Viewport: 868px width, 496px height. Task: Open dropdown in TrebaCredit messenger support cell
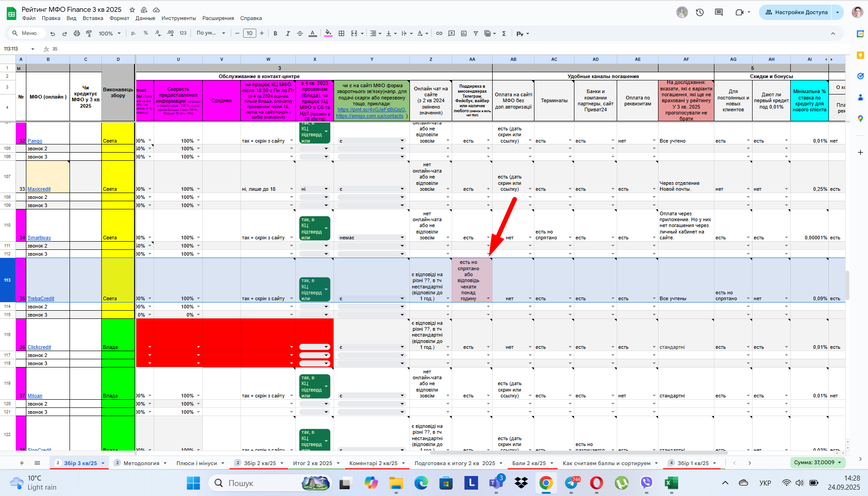[489, 298]
